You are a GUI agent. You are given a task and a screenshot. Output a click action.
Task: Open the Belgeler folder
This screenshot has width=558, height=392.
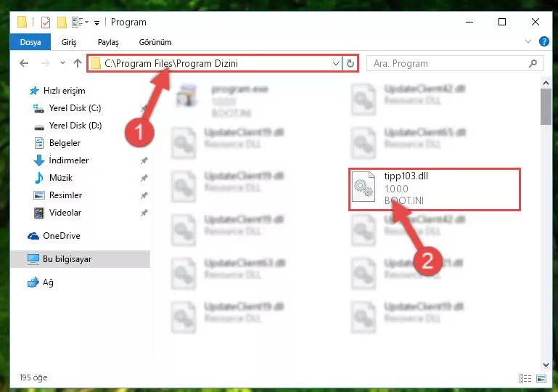click(65, 143)
